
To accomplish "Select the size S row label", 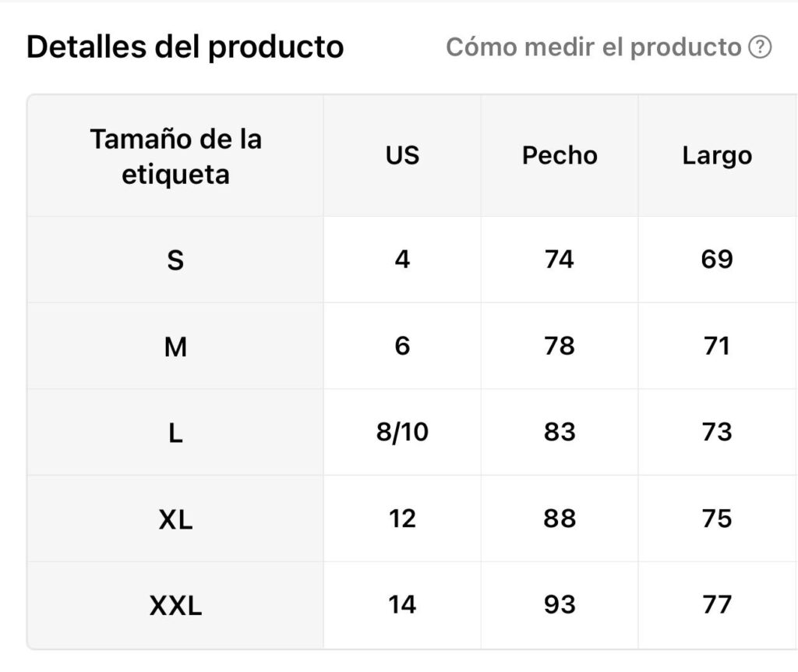I will [175, 260].
